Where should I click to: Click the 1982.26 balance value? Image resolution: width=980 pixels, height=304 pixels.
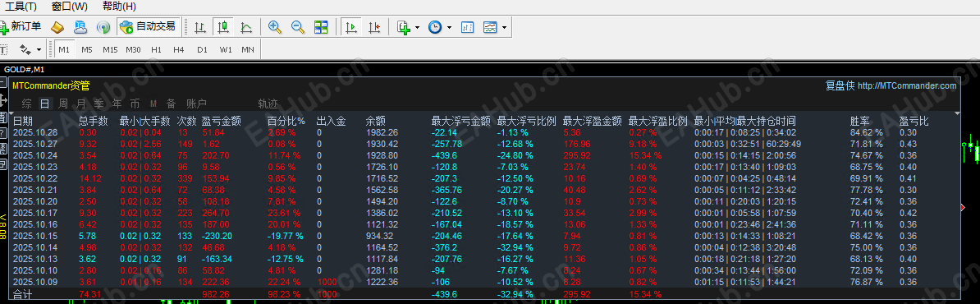pos(382,132)
